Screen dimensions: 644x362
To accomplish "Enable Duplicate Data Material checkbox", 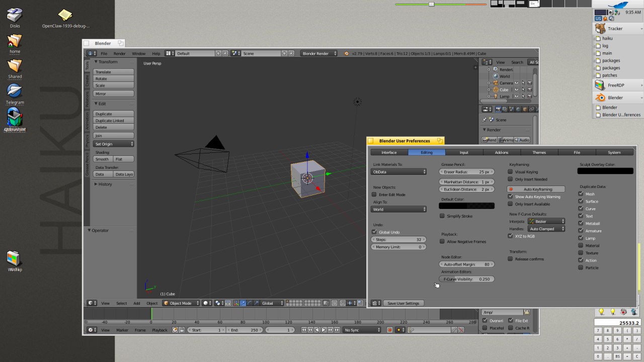I will [x=581, y=246].
